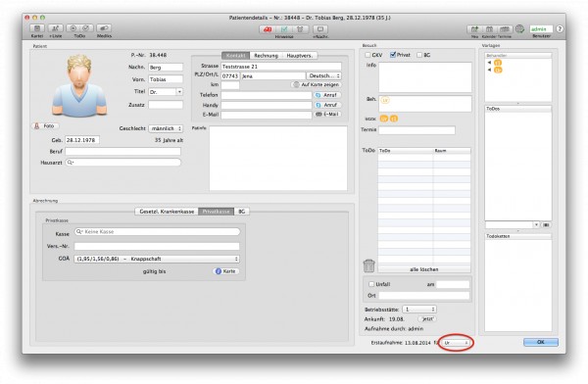Screen dimensions: 588x384
Task: Open the +Nachr. message icon
Action: (x=320, y=29)
